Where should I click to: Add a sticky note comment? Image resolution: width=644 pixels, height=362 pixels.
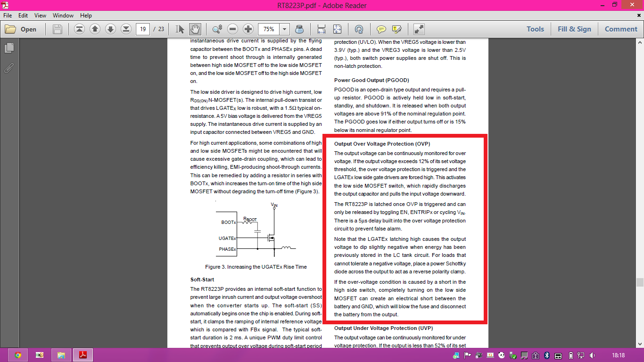pyautogui.click(x=381, y=29)
